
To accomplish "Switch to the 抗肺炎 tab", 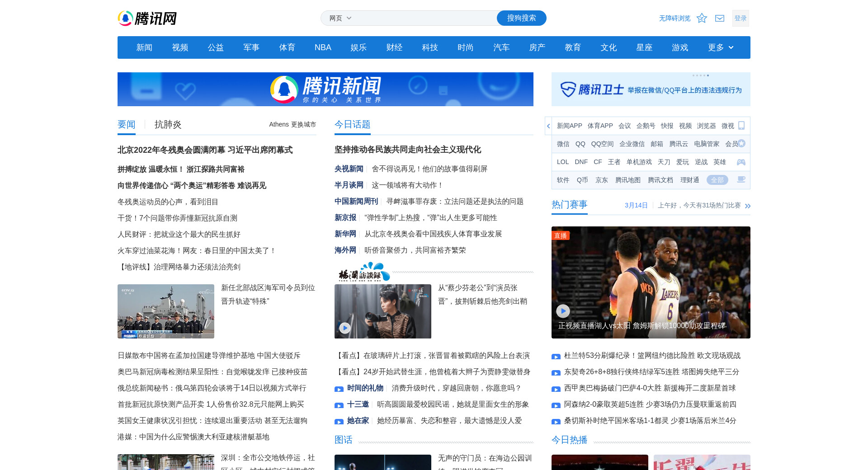I will 168,124.
